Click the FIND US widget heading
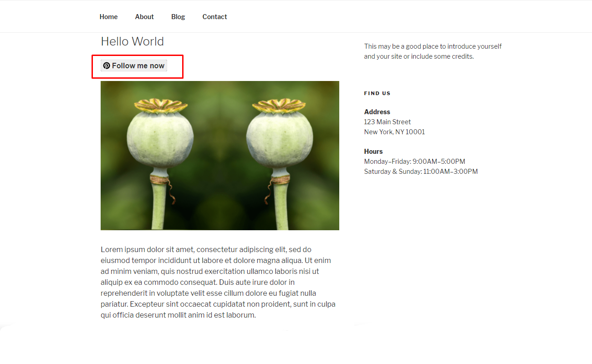The image size is (592, 364). tap(378, 93)
